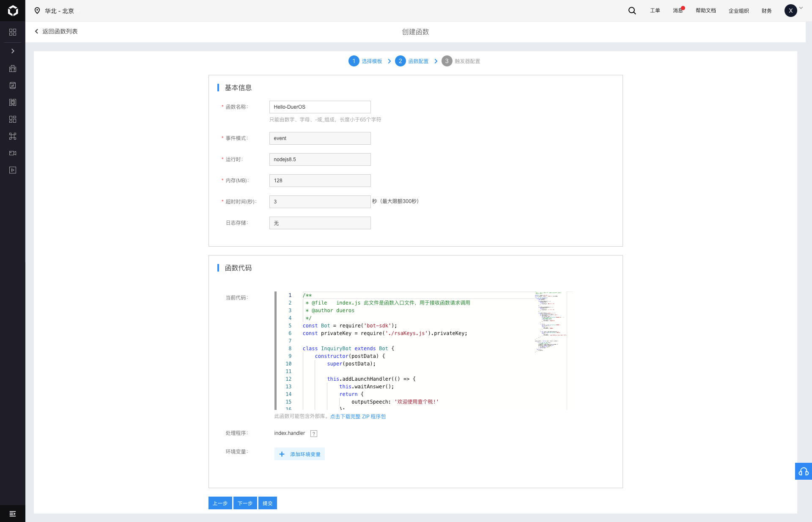Click 添加环境变量 button
The image size is (812, 522).
coord(299,454)
